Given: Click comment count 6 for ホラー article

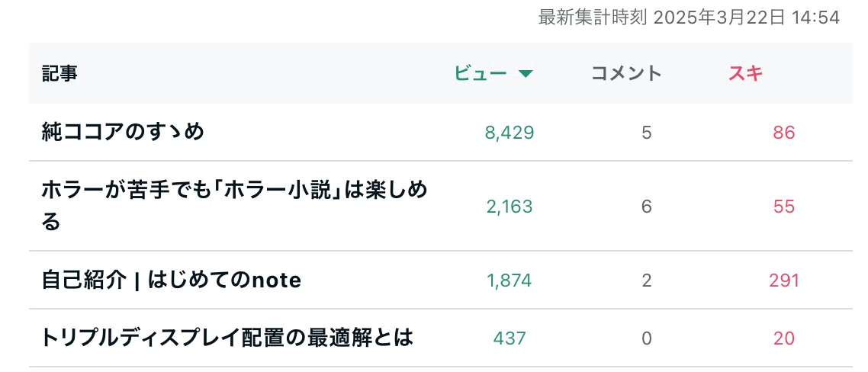Looking at the screenshot, I should [x=647, y=207].
